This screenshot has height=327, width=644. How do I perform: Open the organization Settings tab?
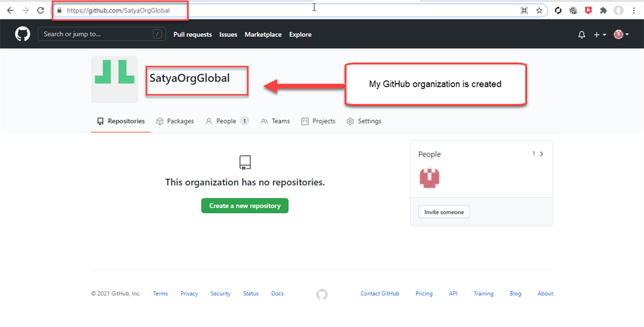coord(364,121)
